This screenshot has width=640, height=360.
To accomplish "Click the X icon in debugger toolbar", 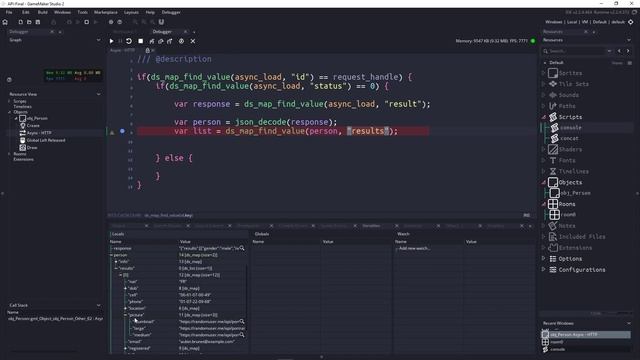I will tap(193, 41).
